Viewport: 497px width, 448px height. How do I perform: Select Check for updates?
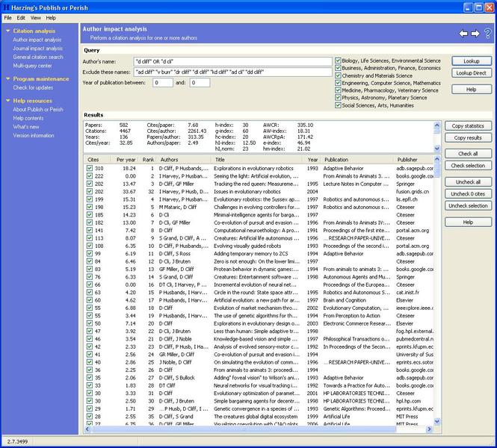tap(33, 87)
